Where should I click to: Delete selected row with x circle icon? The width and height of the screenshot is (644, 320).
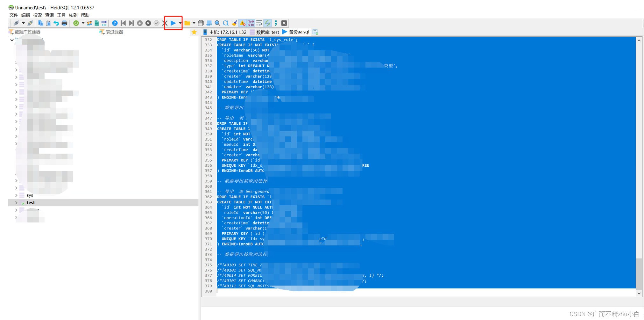pyautogui.click(x=148, y=23)
